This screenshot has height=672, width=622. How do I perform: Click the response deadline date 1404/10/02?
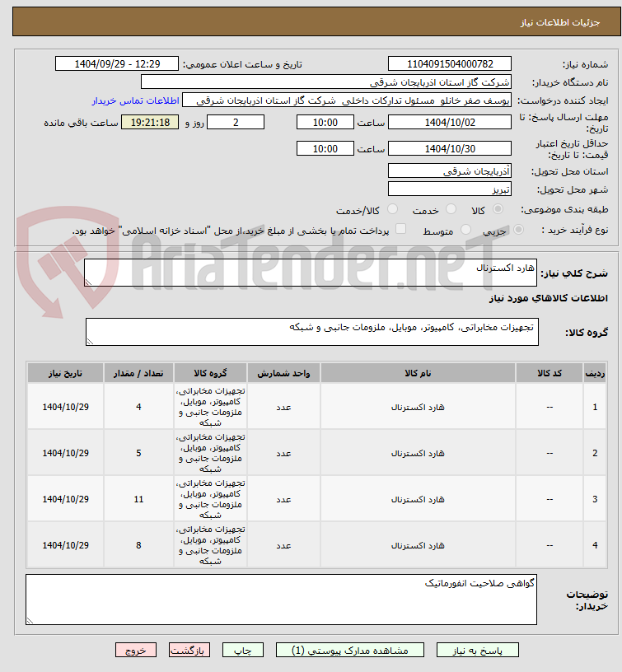[x=450, y=123]
